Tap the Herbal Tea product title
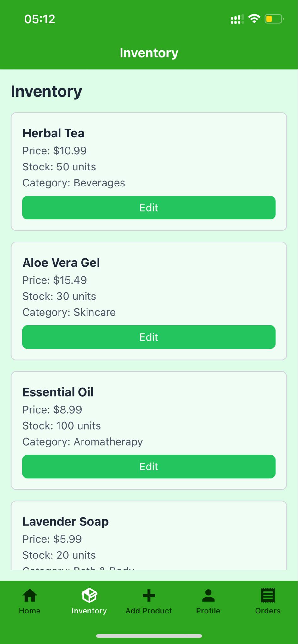298x644 pixels. (x=53, y=133)
